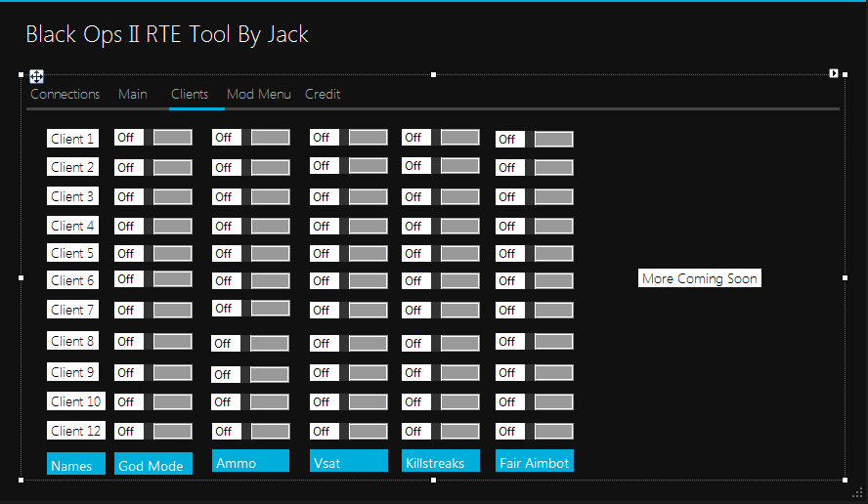Toggle Vsat switch for Client 6
Screen dimensions: 868x504
pos(349,280)
